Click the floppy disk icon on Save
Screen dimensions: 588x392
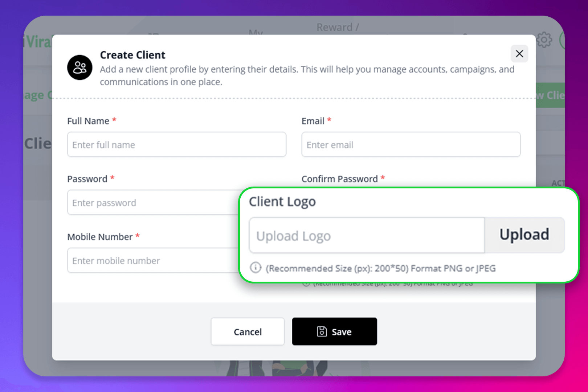pyautogui.click(x=322, y=331)
